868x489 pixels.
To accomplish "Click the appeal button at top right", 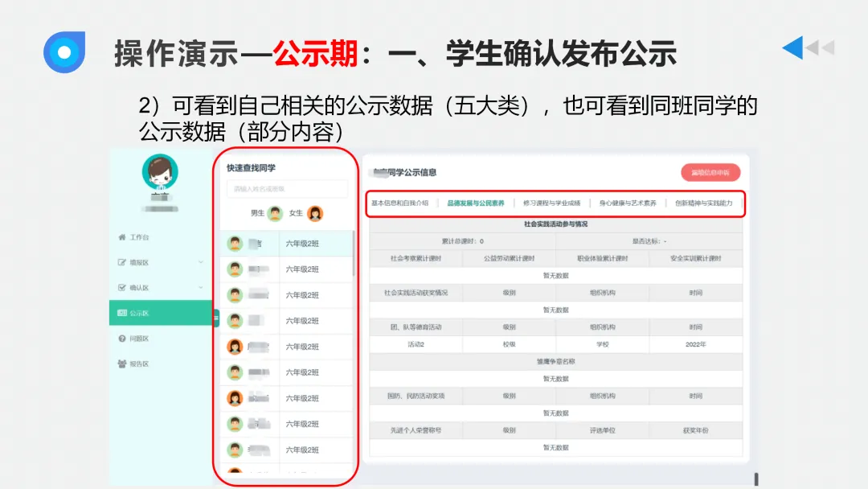I will pyautogui.click(x=710, y=174).
